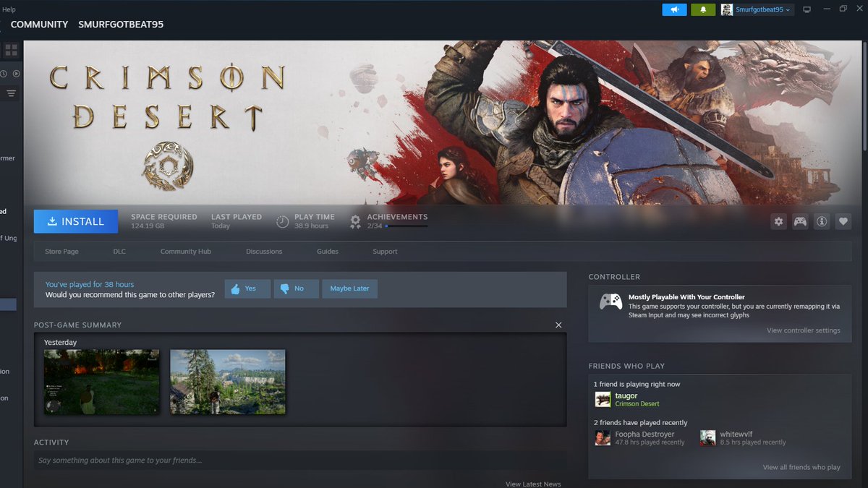Click View Latest News link
Screen dimensions: 868x488
coord(533,484)
